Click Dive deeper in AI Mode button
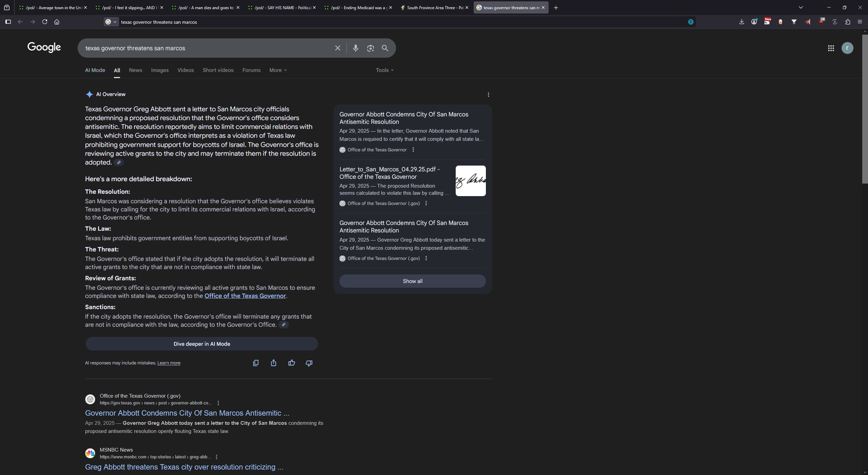 coord(202,344)
